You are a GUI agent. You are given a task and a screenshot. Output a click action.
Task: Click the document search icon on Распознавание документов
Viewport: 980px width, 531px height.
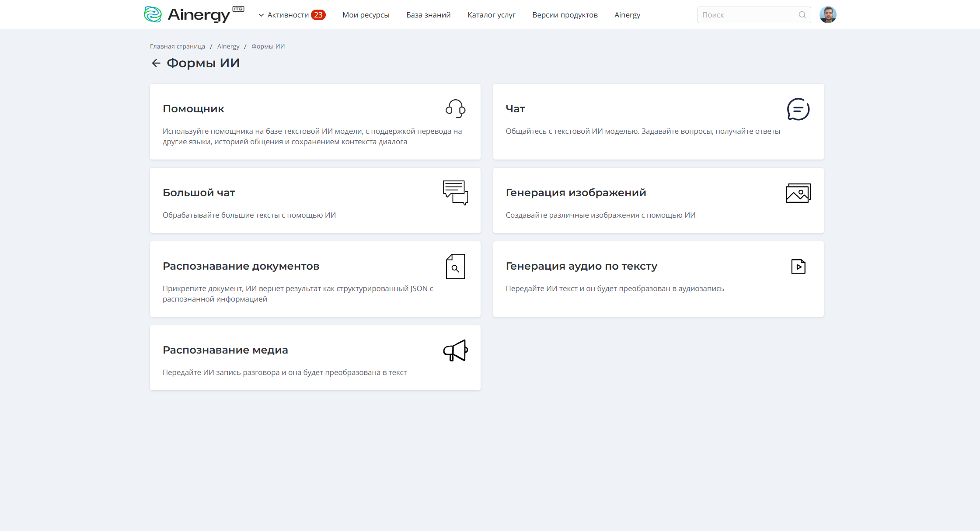coord(455,267)
